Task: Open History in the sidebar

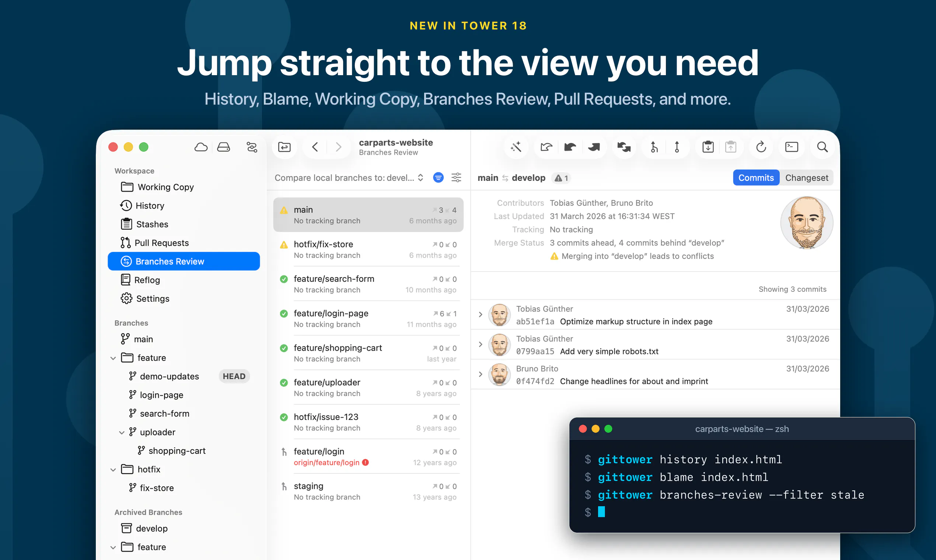Action: coord(184,206)
